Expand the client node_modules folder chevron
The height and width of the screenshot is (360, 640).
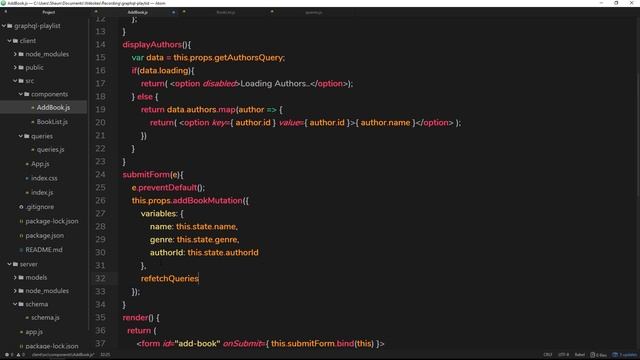[15, 54]
